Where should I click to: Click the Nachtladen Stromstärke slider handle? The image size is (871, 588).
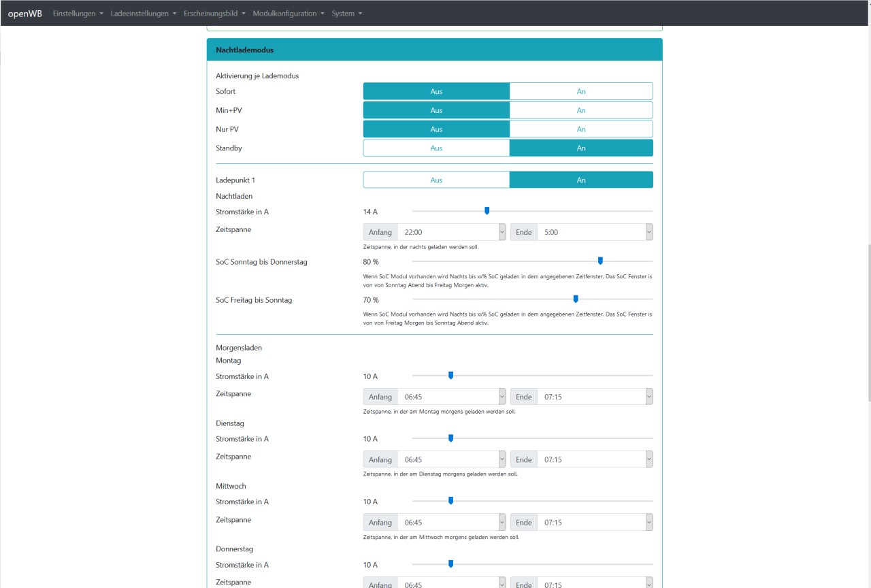[x=487, y=211]
